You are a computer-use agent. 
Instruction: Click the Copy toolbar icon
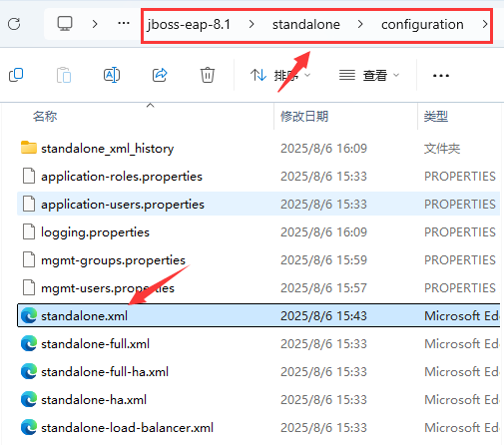(x=16, y=75)
